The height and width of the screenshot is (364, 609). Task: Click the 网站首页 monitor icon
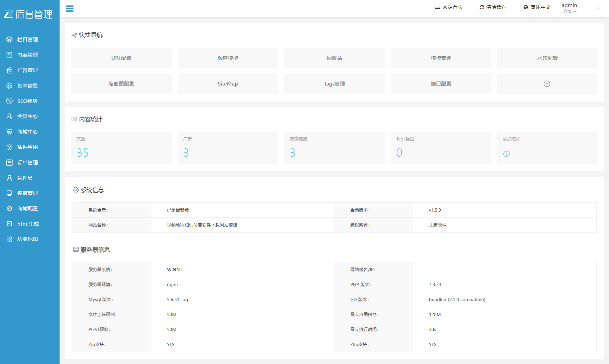click(x=437, y=7)
